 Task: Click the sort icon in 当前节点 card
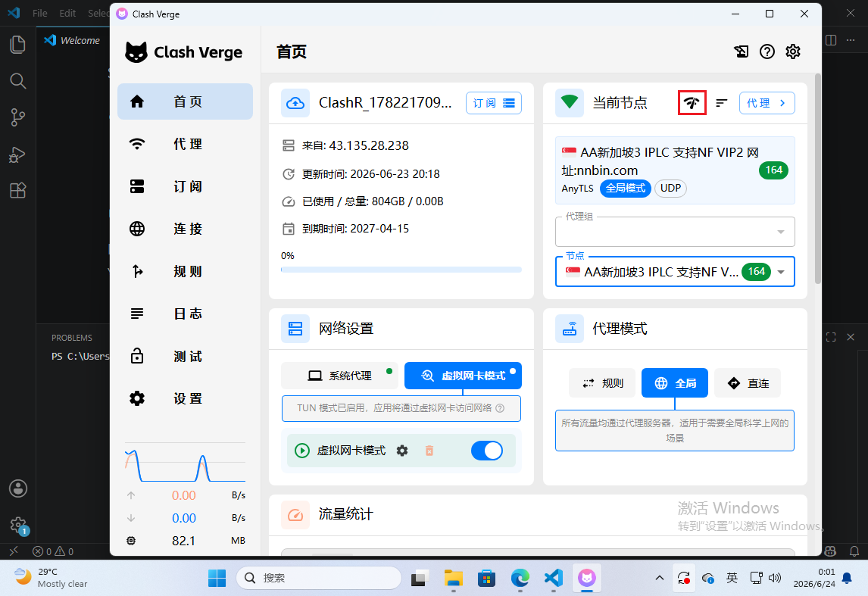(x=721, y=103)
